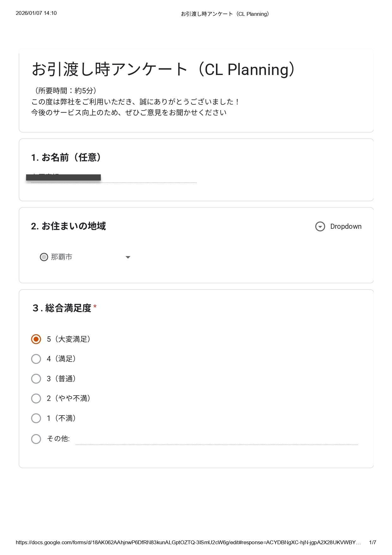Click the form description text block
392x555 pixels.
point(135,102)
